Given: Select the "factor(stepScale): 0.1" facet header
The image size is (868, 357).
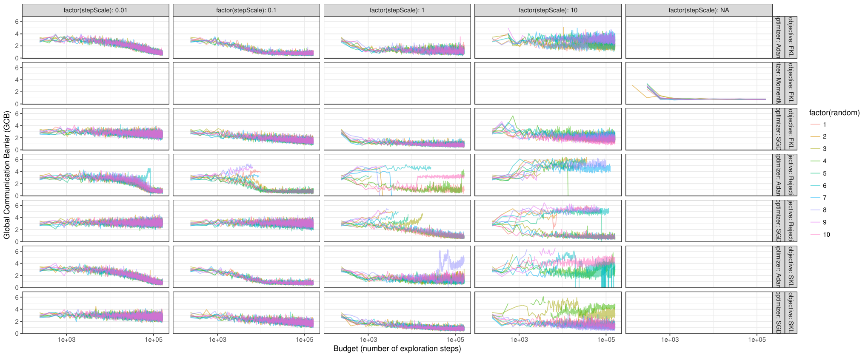Looking at the screenshot, I should (246, 10).
